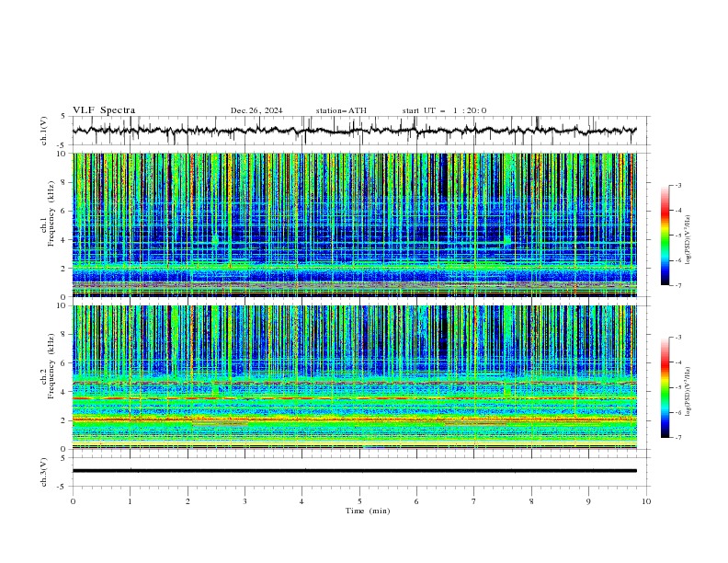Click the '-7' label on lower color scale
Screen dimensions: 728x563
coord(677,438)
